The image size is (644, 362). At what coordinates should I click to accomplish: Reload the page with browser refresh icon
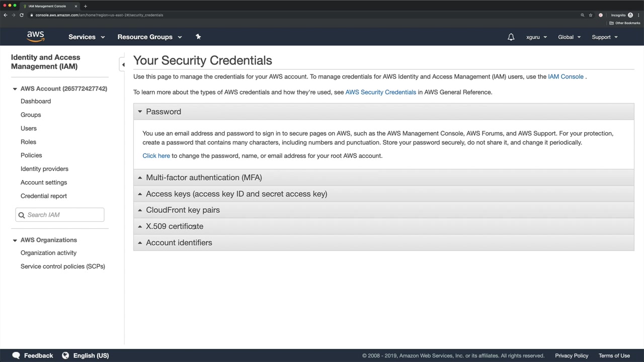[x=22, y=15]
